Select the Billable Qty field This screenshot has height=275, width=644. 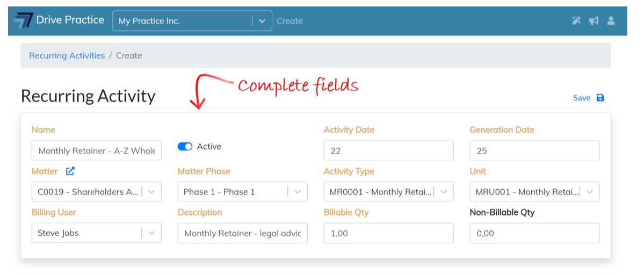click(388, 233)
